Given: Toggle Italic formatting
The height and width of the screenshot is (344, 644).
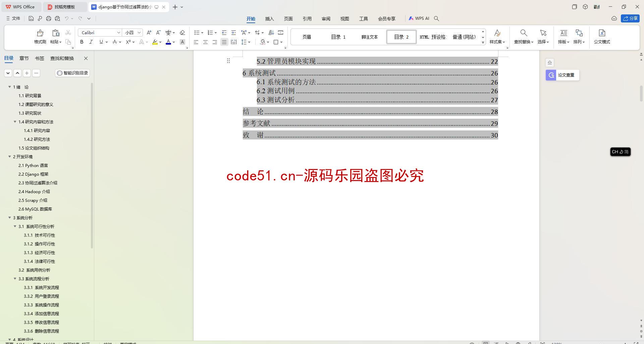Looking at the screenshot, I should tap(91, 42).
